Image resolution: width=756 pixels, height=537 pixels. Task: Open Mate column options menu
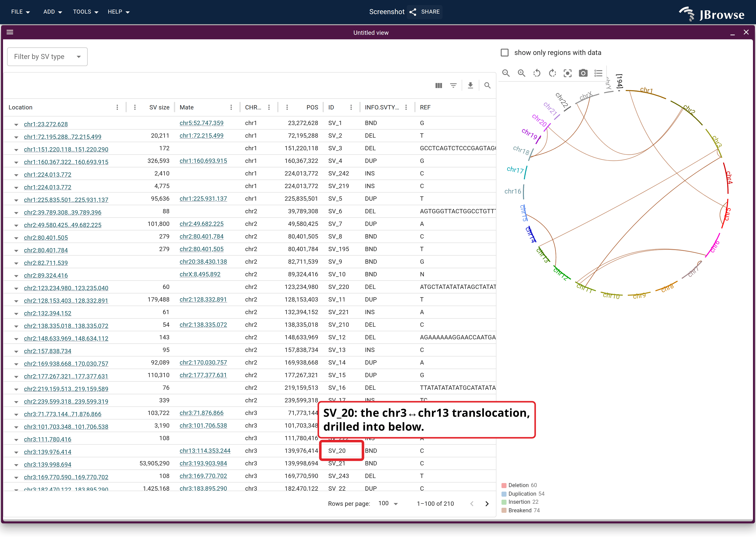pyautogui.click(x=231, y=107)
